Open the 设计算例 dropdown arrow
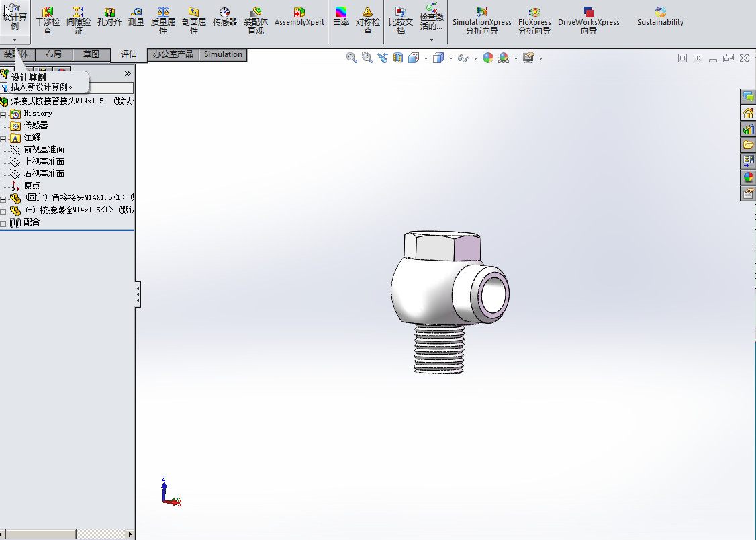Image resolution: width=756 pixels, height=540 pixels. click(x=15, y=40)
